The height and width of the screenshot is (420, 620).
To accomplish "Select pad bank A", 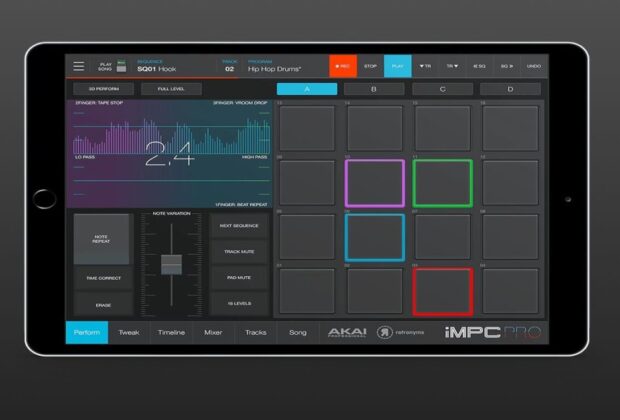I will [307, 89].
